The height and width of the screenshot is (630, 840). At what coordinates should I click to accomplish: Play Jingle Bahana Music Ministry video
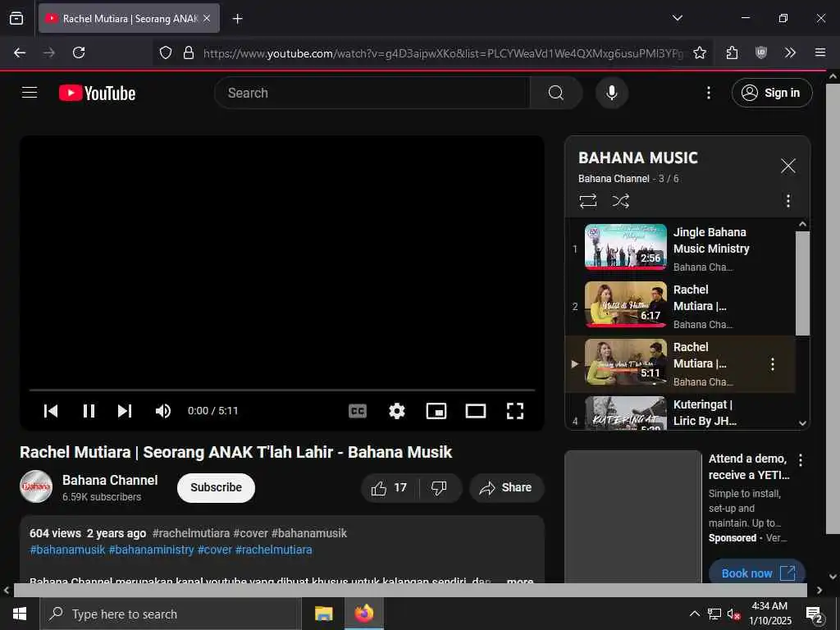point(680,249)
